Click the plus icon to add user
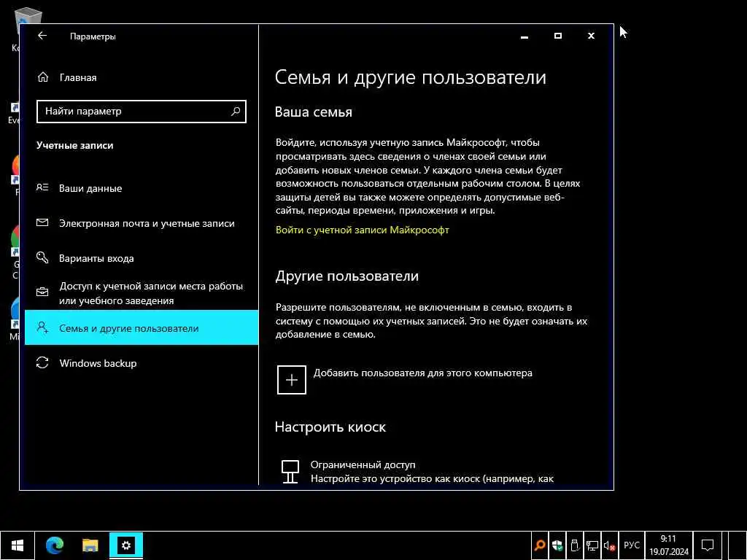The width and height of the screenshot is (747, 560). pos(292,379)
